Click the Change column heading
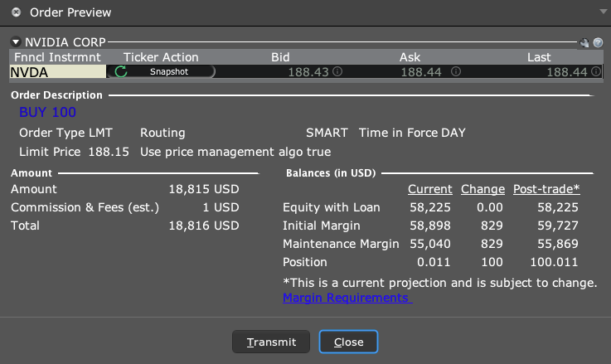Screen dimensions: 611x364 point(482,189)
